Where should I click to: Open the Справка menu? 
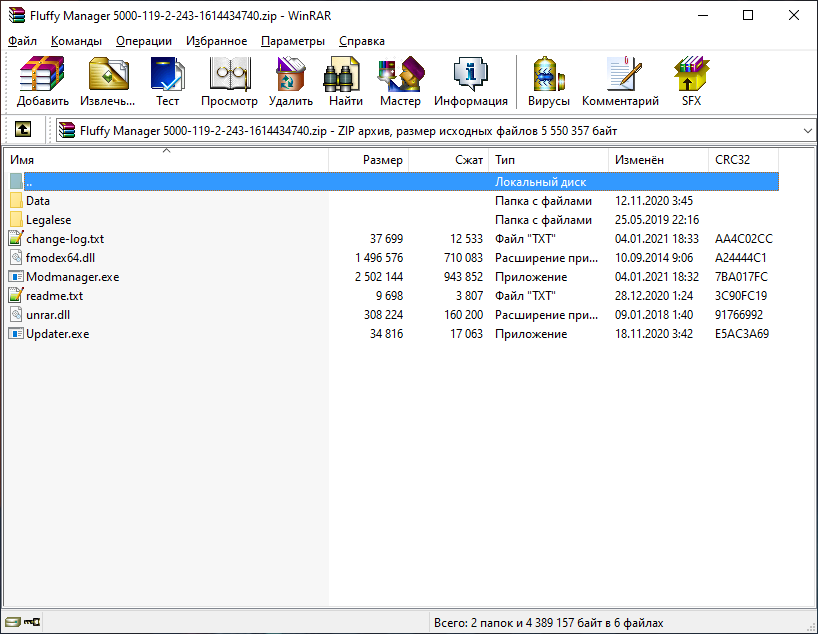click(x=362, y=41)
